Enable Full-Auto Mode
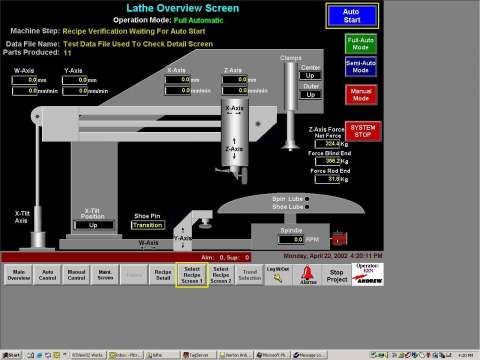 pos(361,44)
